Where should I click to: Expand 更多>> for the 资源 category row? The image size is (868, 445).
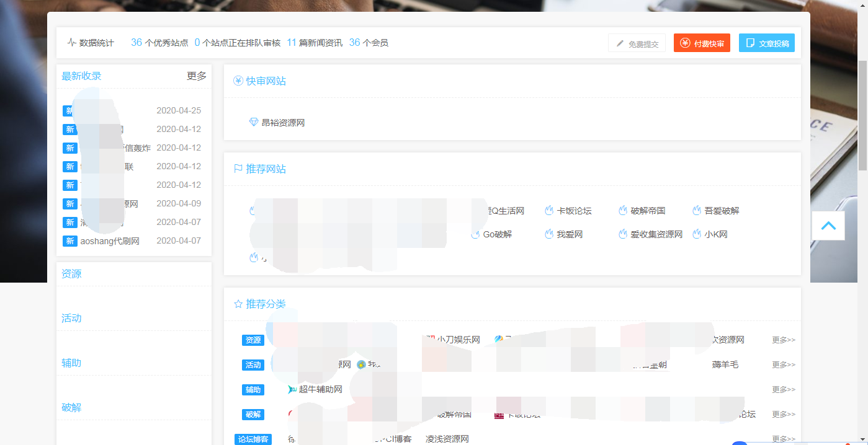[782, 340]
